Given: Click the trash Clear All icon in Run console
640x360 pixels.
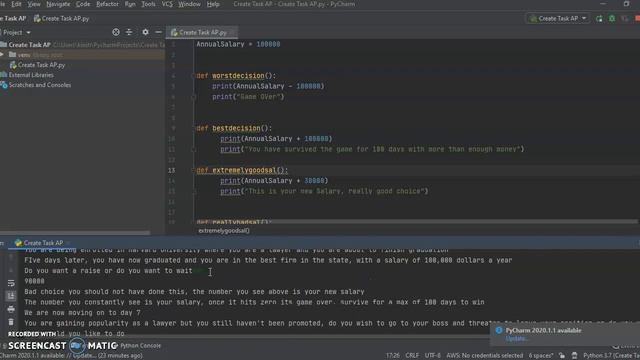Looking at the screenshot, I should click(x=11, y=322).
